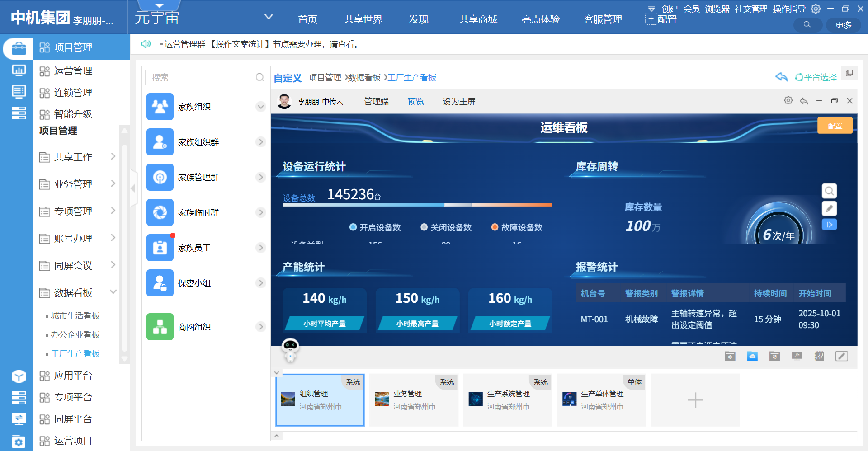Open the 家族员工 group icon
This screenshot has height=451, width=868.
(160, 248)
